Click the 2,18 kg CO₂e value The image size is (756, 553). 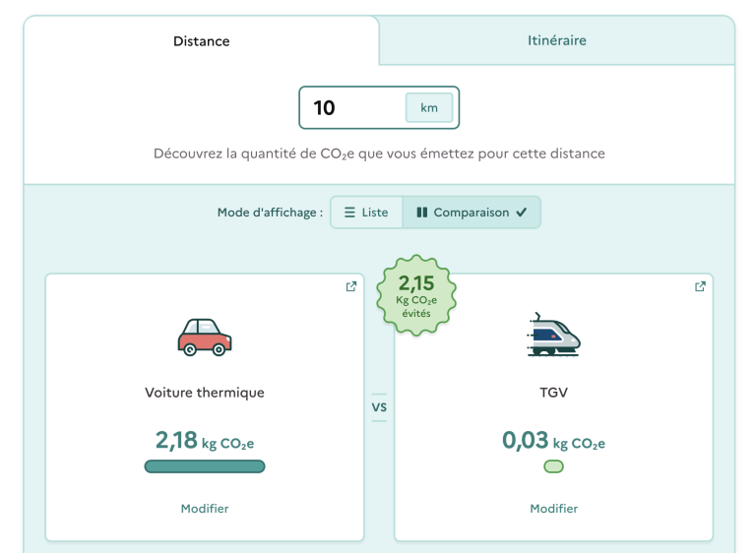(205, 441)
